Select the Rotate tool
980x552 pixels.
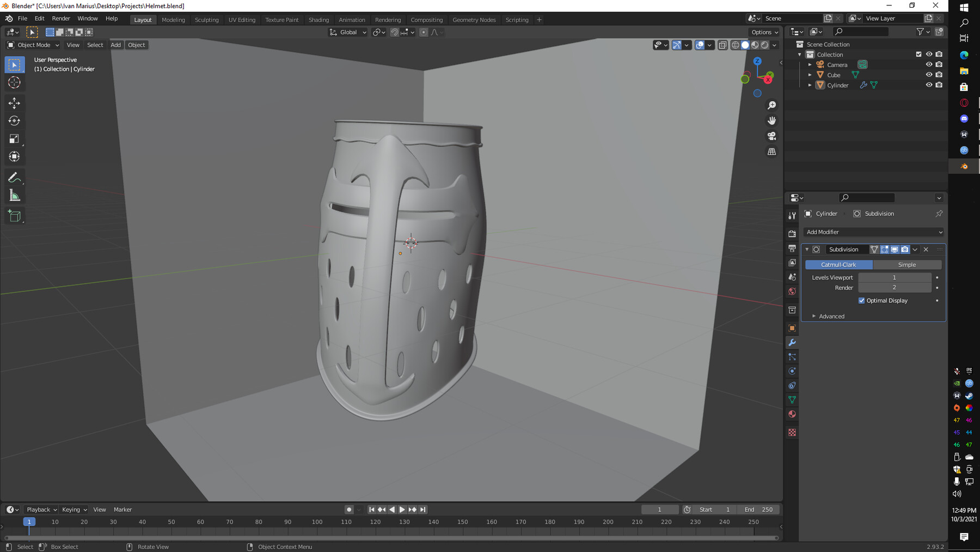14,121
